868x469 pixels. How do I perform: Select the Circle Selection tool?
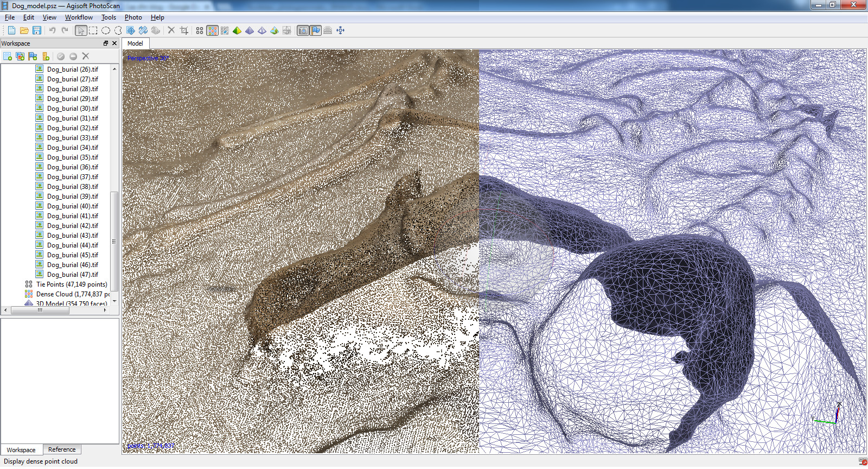[x=106, y=30]
